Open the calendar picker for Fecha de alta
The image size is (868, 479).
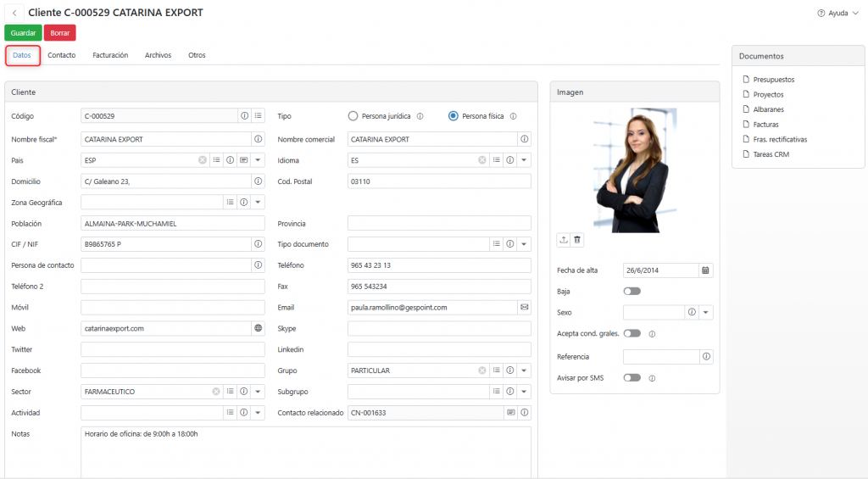pos(705,270)
